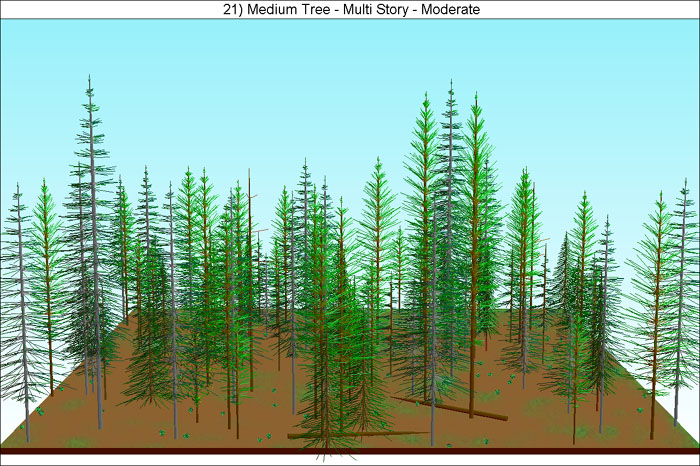Viewport: 700px width, 466px height.
Task: Click the tip of the tallest left tree
Action: 89,78
